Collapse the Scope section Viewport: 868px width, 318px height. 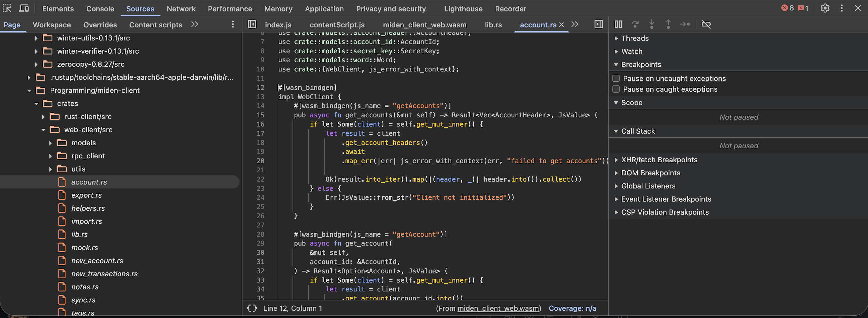click(x=632, y=103)
